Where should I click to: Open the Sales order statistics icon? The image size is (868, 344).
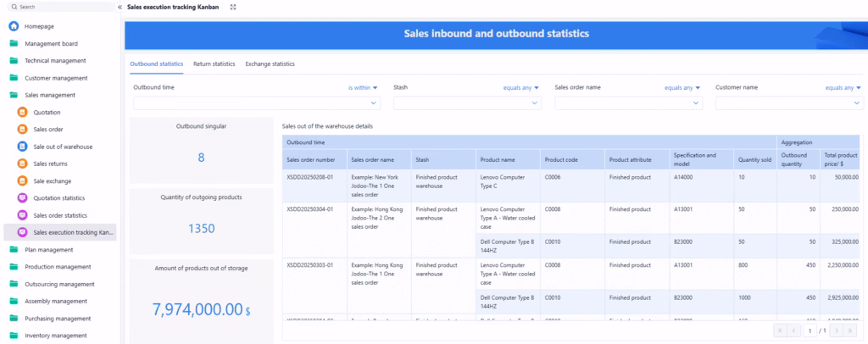[x=24, y=215]
